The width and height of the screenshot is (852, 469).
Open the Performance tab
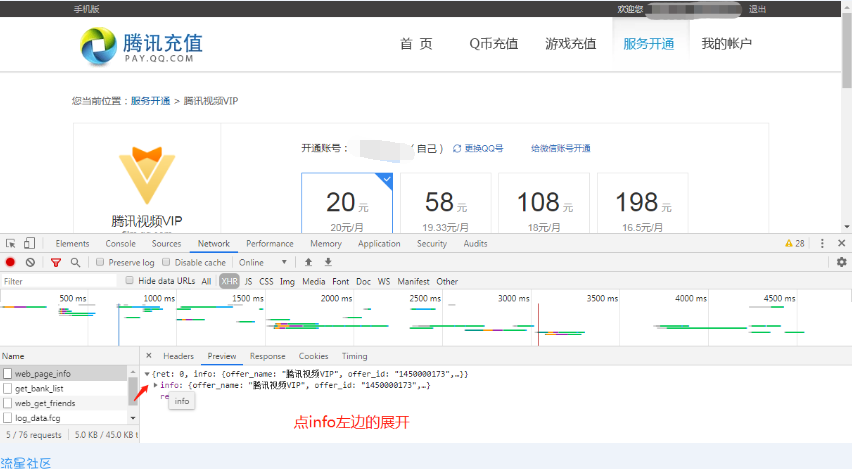click(x=270, y=243)
